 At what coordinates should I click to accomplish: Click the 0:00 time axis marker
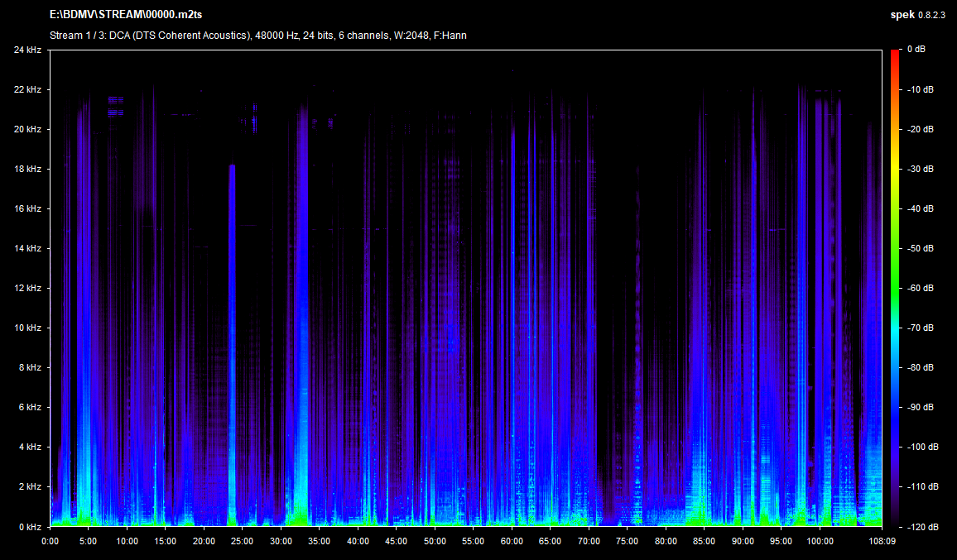point(50,541)
